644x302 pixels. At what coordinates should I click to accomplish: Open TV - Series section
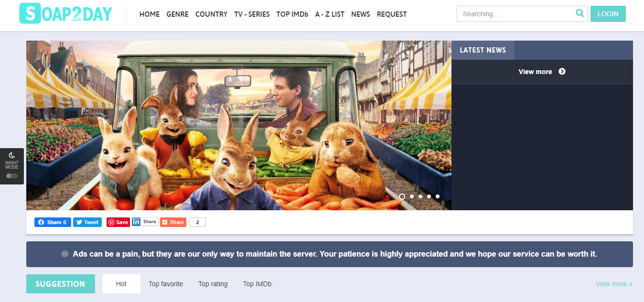[x=252, y=14]
